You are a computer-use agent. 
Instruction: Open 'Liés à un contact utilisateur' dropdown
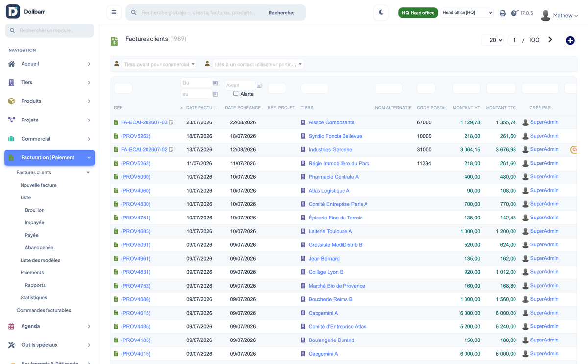point(258,64)
